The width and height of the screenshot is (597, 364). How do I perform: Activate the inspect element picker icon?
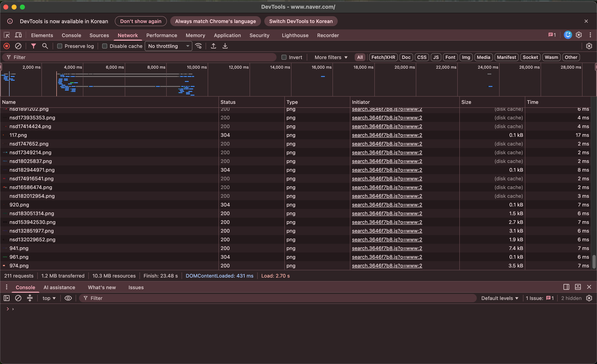point(7,35)
